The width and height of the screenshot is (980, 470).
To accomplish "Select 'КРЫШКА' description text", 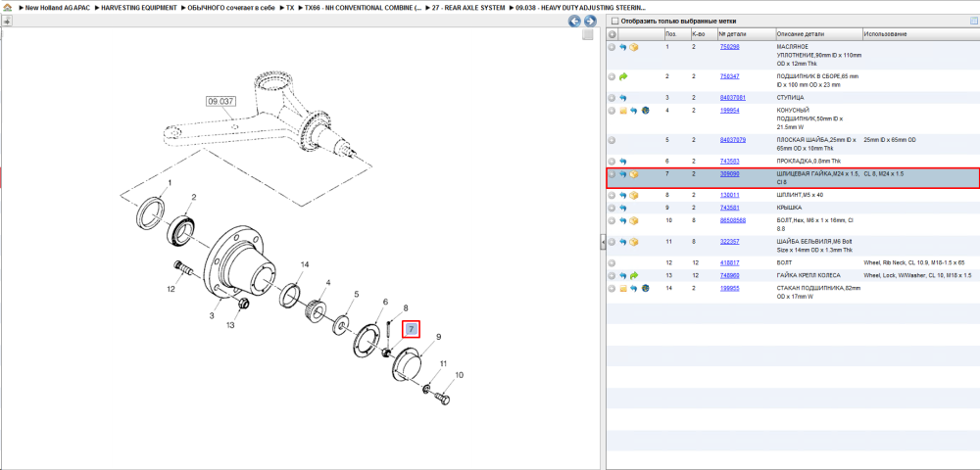I will coord(789,208).
